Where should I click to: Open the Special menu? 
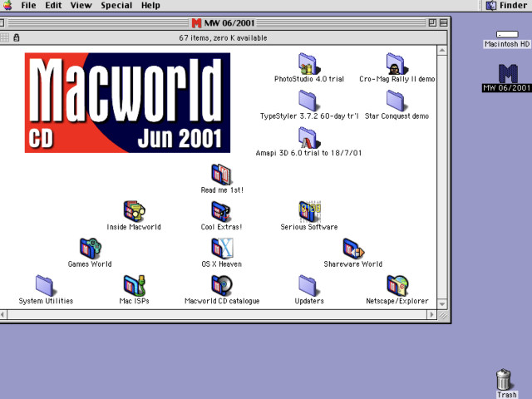click(116, 6)
